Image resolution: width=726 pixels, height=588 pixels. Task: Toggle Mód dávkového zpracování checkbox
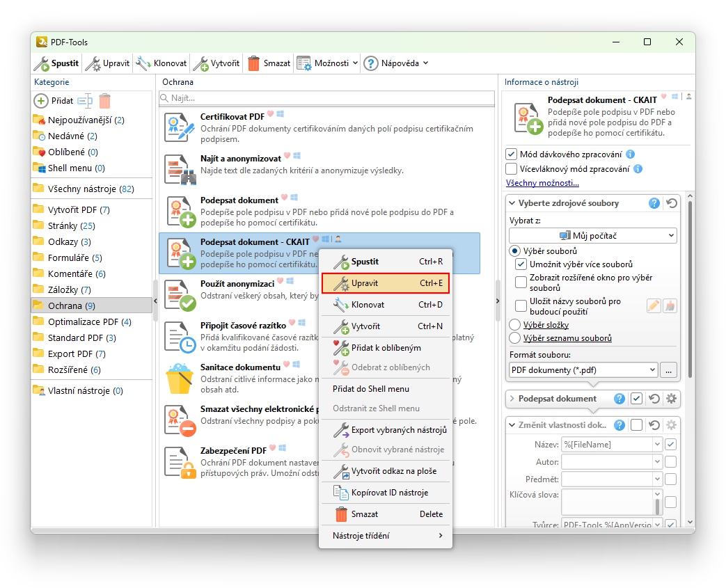[511, 154]
